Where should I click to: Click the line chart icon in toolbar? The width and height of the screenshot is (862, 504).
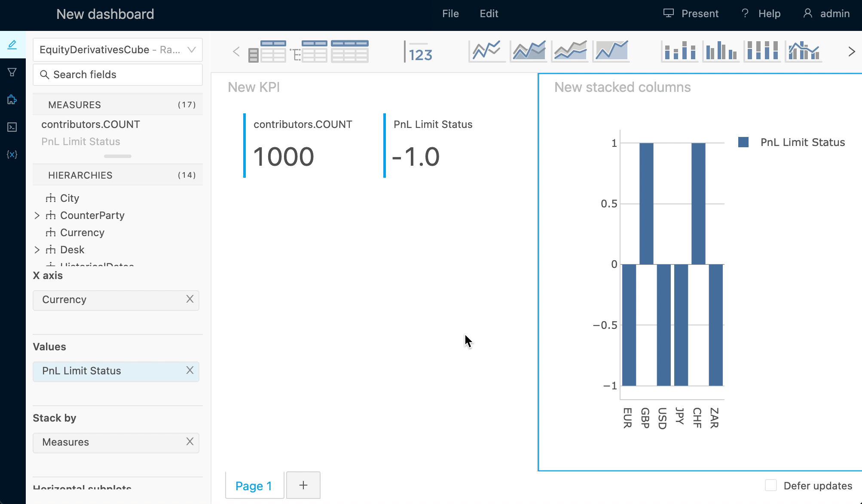486,51
